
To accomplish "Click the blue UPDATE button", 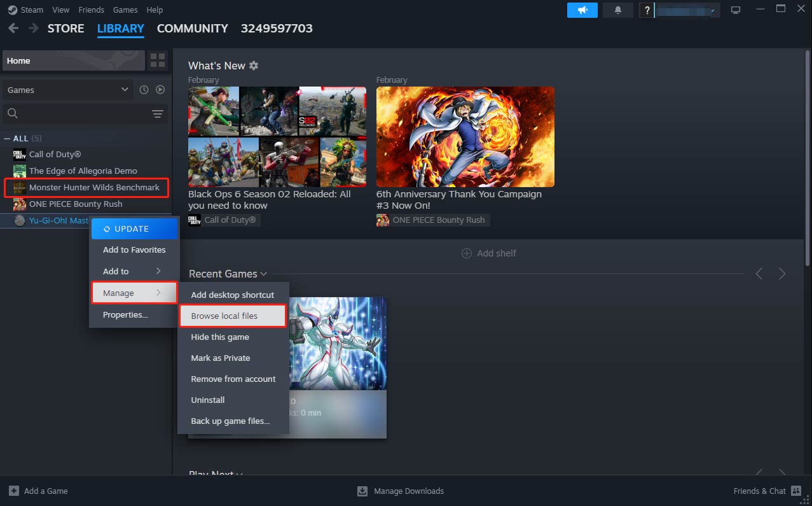I will coord(134,228).
